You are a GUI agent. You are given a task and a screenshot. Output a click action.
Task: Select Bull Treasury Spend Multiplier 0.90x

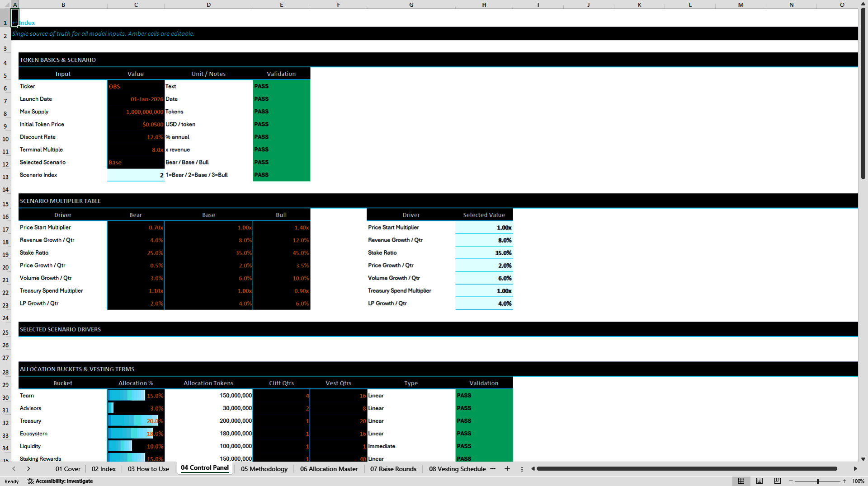coord(282,291)
